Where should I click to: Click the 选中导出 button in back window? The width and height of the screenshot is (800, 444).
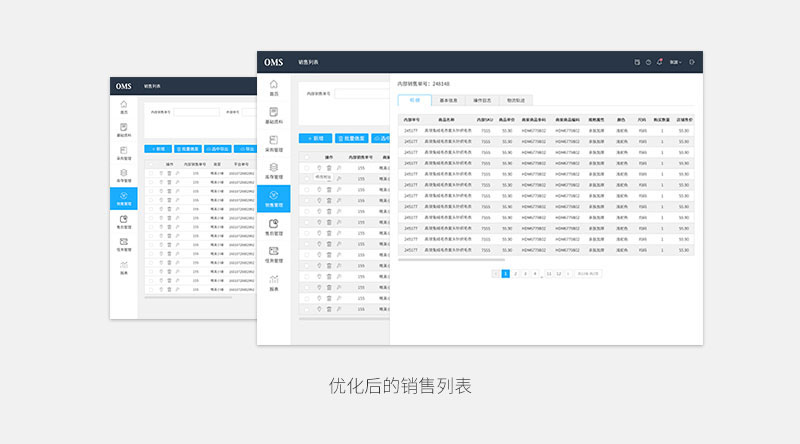tap(218, 149)
